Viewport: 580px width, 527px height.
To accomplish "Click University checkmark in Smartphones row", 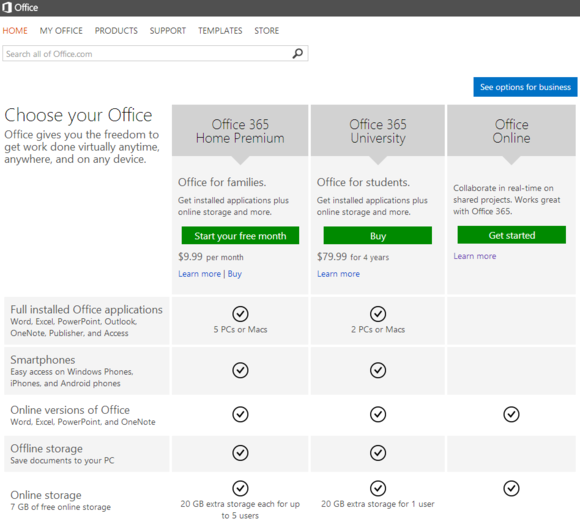I will 378,370.
